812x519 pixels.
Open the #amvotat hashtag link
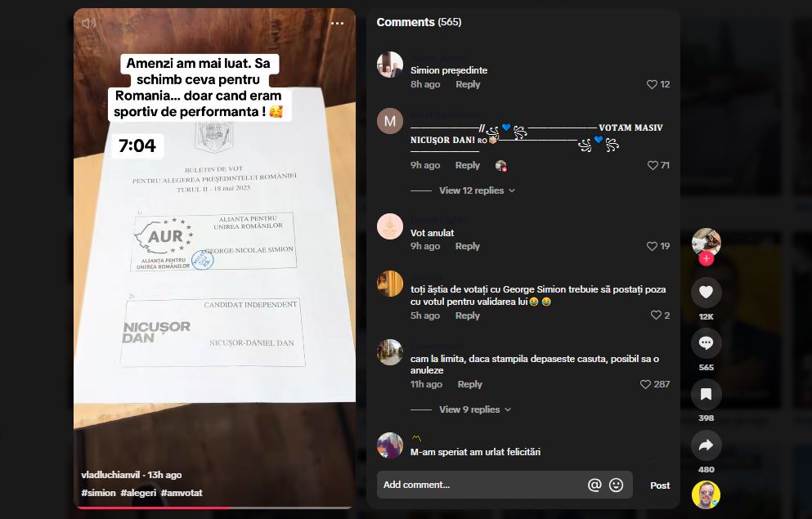pos(182,493)
